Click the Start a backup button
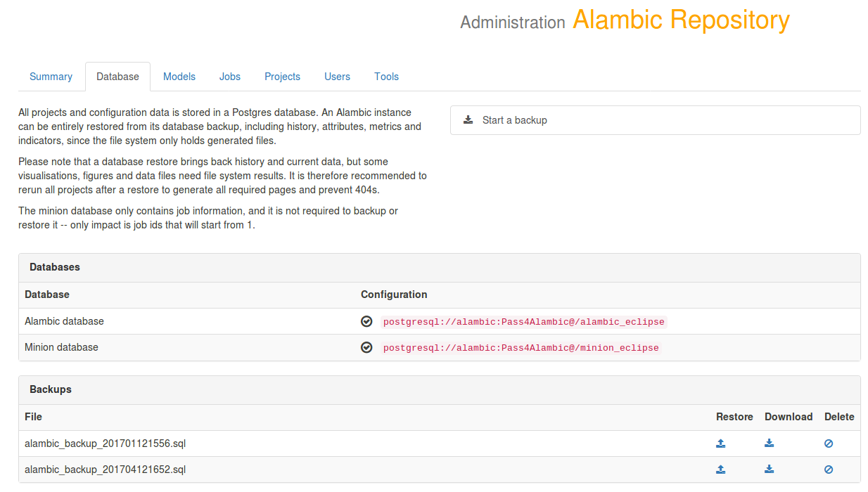 click(655, 119)
